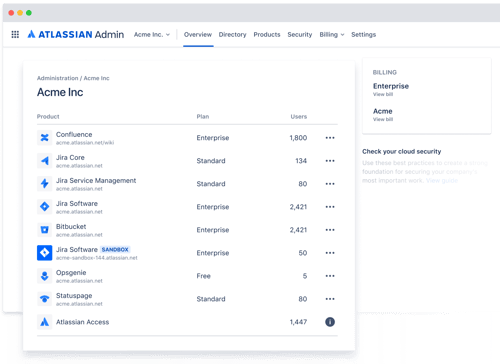Click the Statuspage product icon
The image size is (500, 364).
pyautogui.click(x=45, y=299)
